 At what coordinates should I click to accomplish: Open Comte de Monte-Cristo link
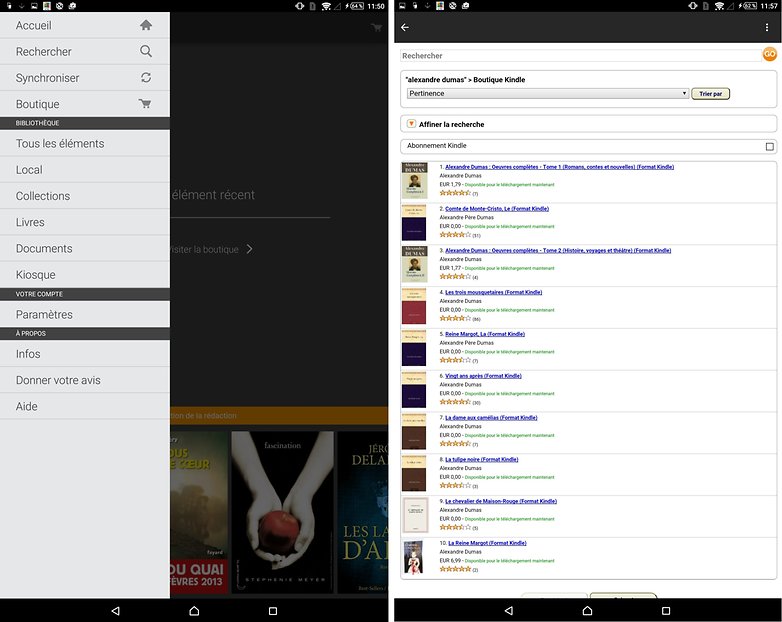click(x=497, y=209)
